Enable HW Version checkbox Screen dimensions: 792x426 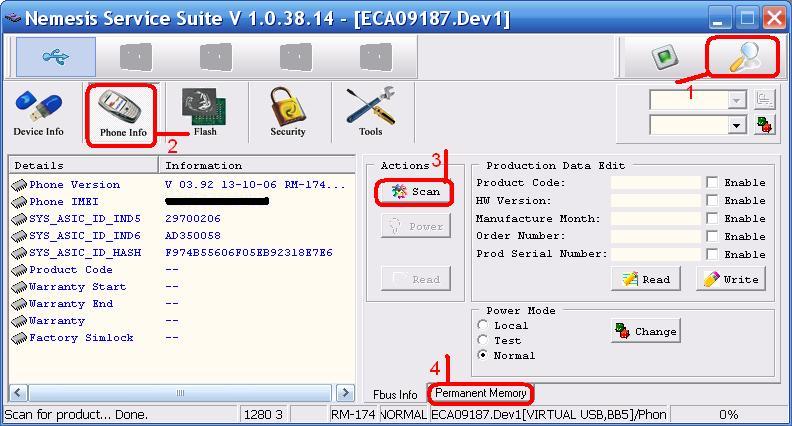tap(712, 201)
